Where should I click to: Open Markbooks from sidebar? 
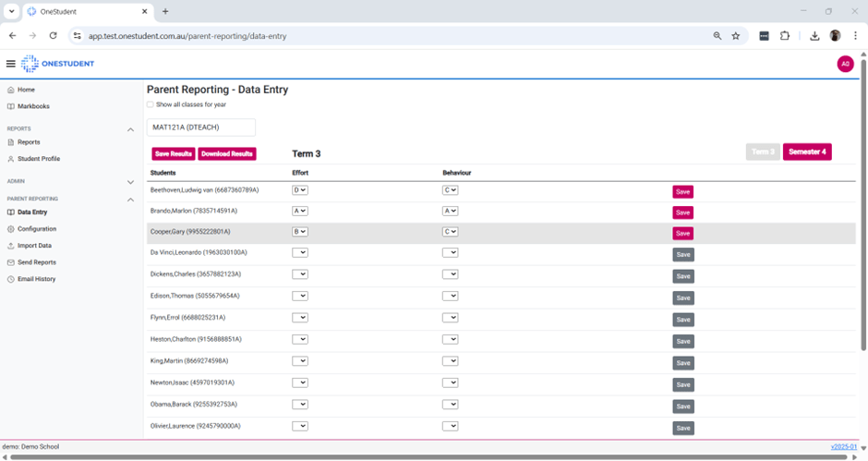click(33, 106)
